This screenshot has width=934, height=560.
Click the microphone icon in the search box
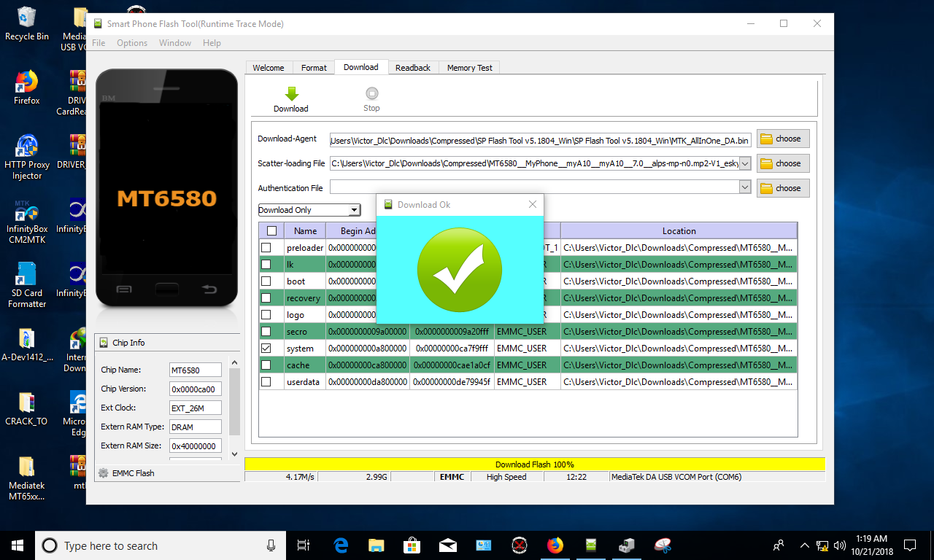coord(271,545)
